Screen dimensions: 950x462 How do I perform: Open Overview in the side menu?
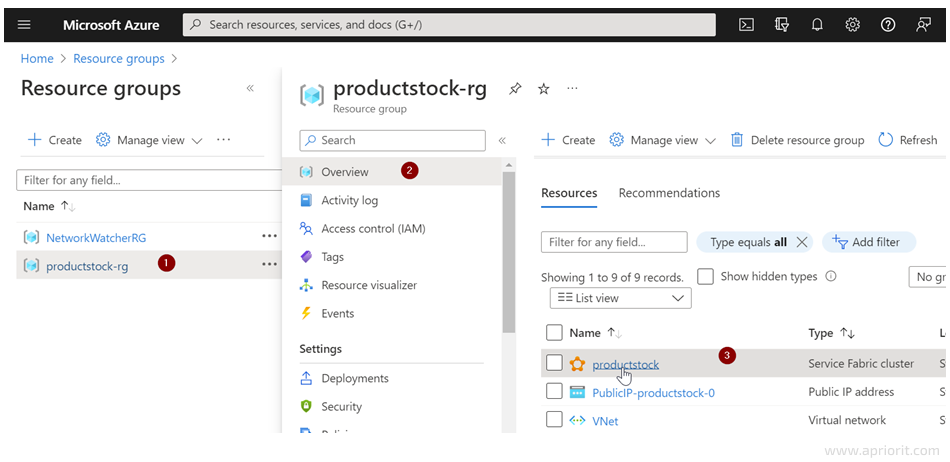pos(392,172)
